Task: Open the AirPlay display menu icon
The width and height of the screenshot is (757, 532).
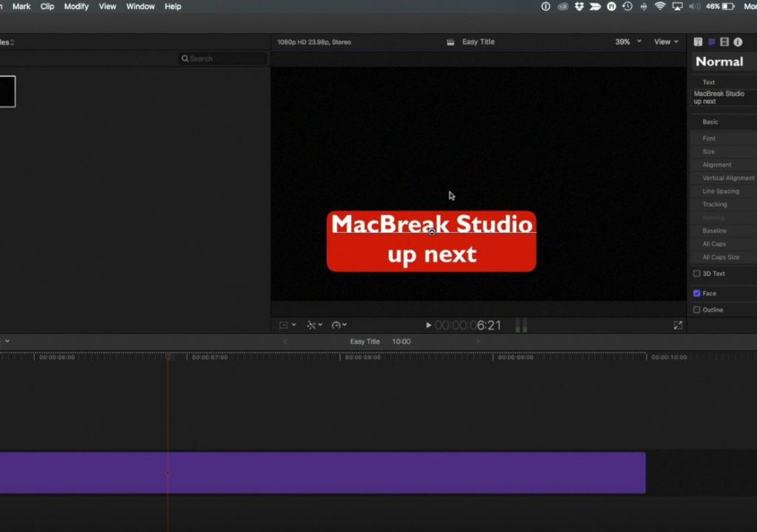Action: 677,6
